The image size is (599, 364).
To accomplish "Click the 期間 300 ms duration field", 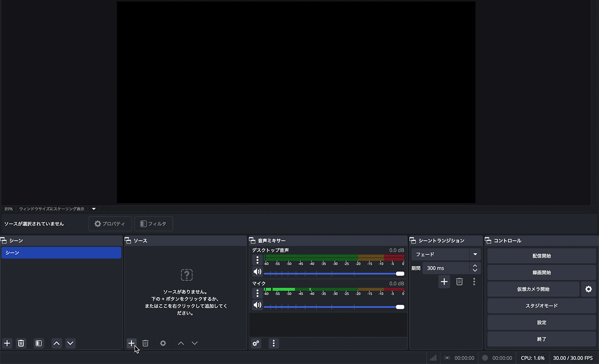I will (446, 268).
